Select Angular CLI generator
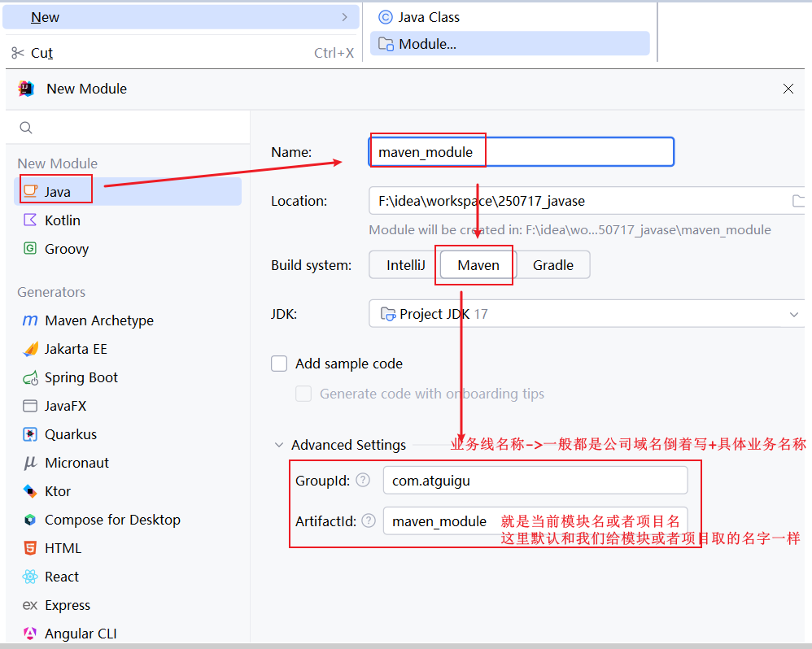This screenshot has width=812, height=649. [x=128, y=634]
